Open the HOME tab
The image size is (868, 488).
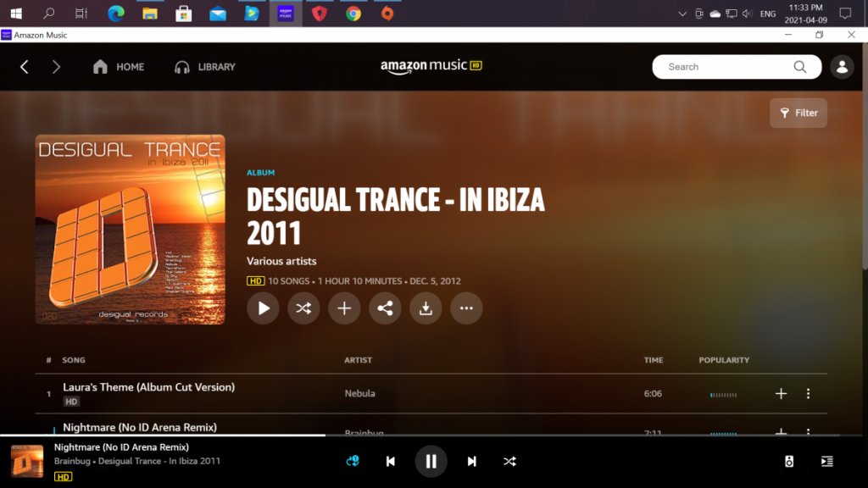[119, 67]
